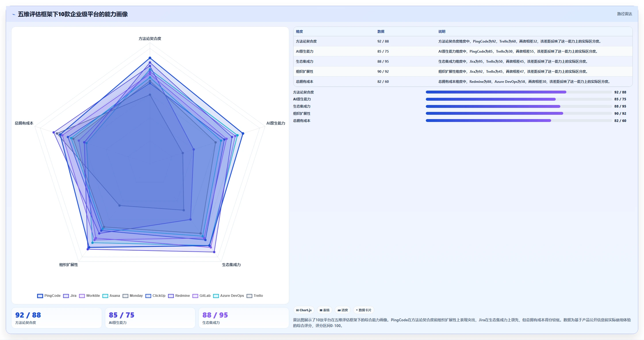
Task: Click the small icon before the title
Action: 14,14
